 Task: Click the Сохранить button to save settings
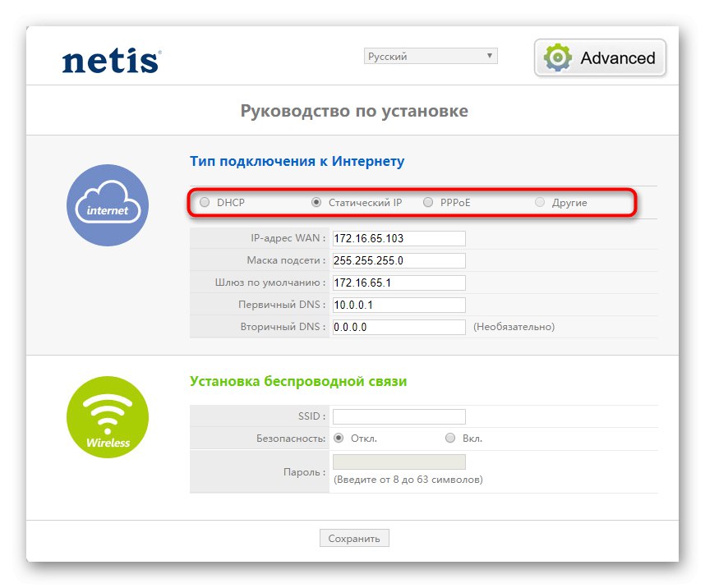354,538
